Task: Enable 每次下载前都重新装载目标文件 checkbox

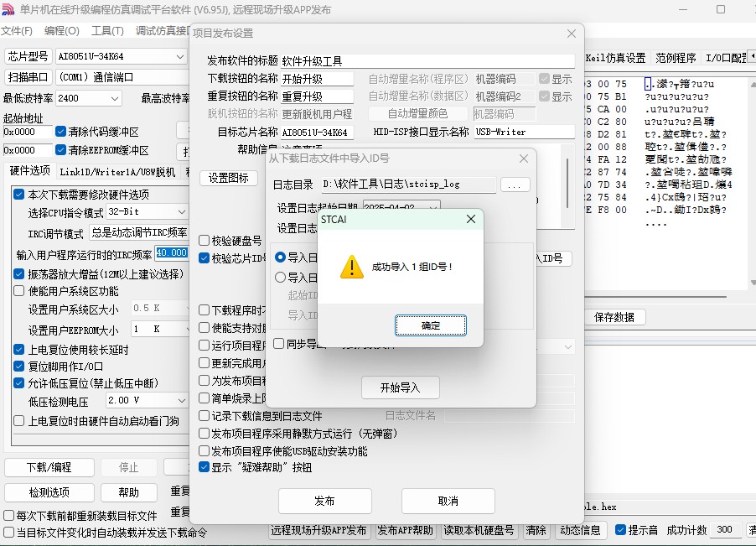Action: click(x=8, y=516)
